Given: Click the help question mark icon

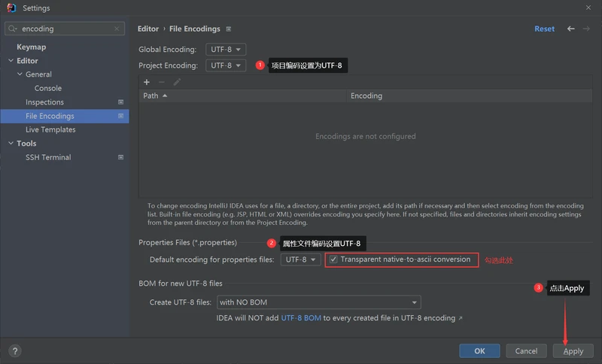Looking at the screenshot, I should [x=14, y=351].
